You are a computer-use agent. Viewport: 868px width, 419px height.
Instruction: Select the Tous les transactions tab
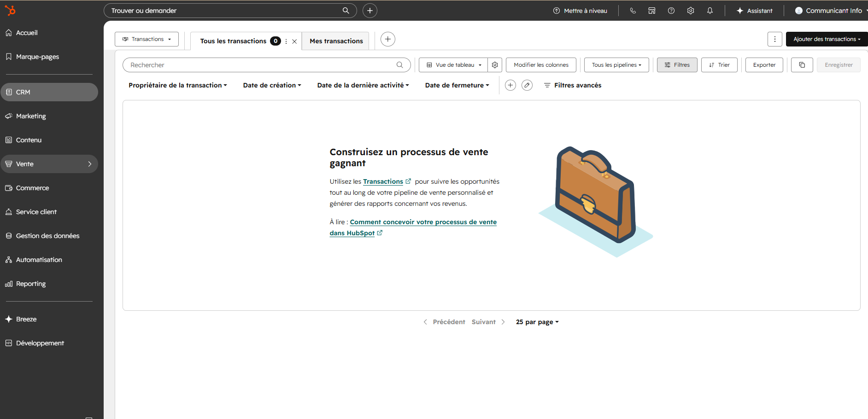tap(233, 41)
